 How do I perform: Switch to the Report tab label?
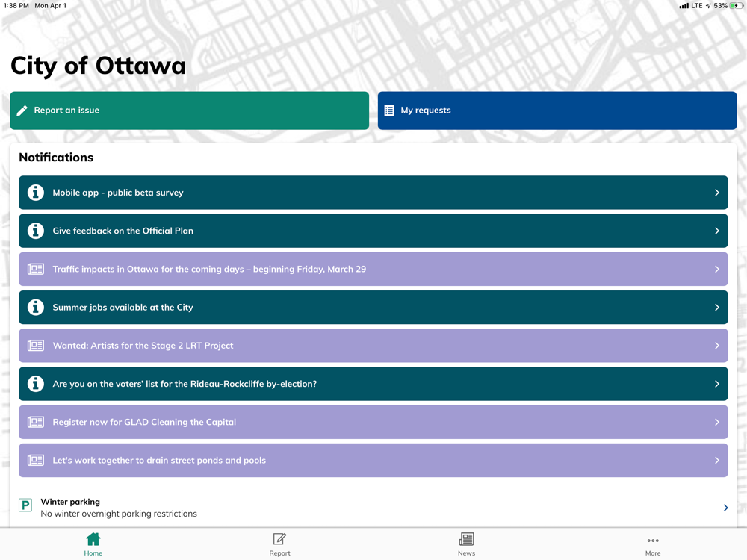click(x=279, y=553)
